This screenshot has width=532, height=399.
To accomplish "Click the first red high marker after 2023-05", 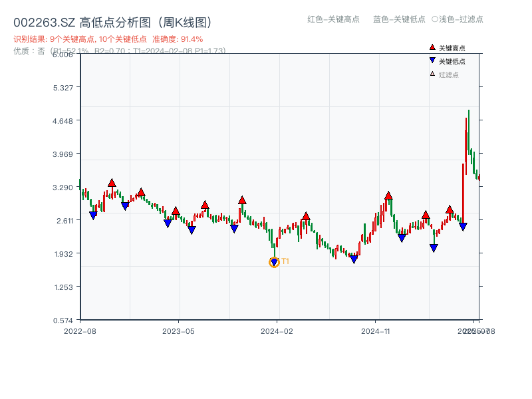I will (205, 205).
